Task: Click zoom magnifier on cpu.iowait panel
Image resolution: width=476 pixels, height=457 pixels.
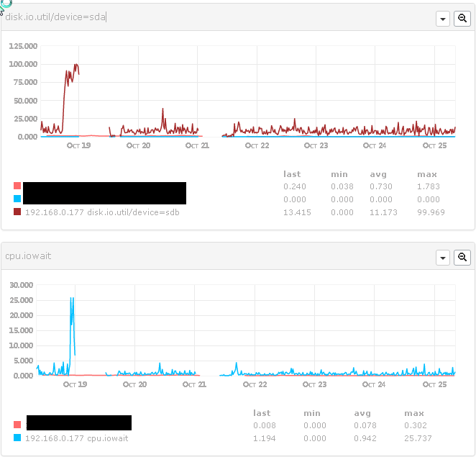Action: (462, 258)
